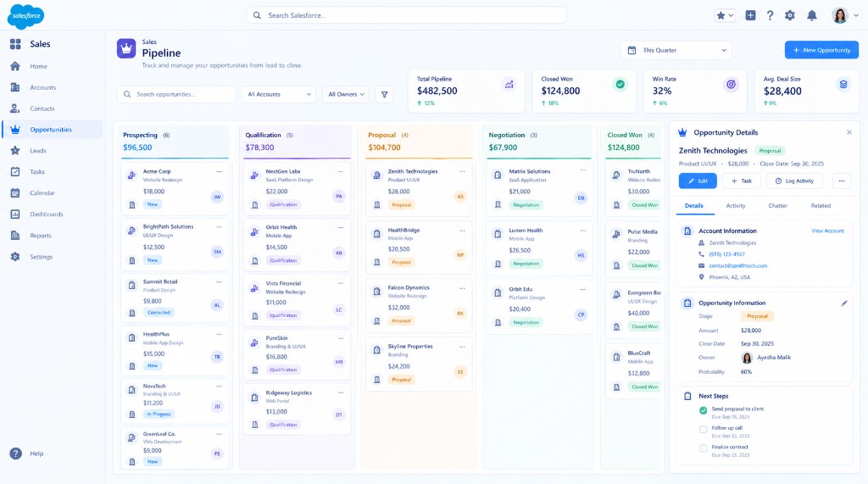Click the Avg. Deal Size stack icon
The height and width of the screenshot is (484, 868).
(843, 84)
